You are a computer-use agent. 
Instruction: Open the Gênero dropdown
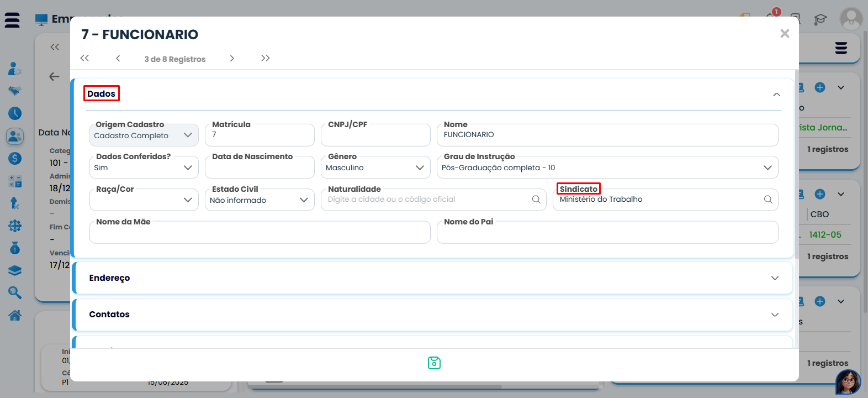pos(375,167)
